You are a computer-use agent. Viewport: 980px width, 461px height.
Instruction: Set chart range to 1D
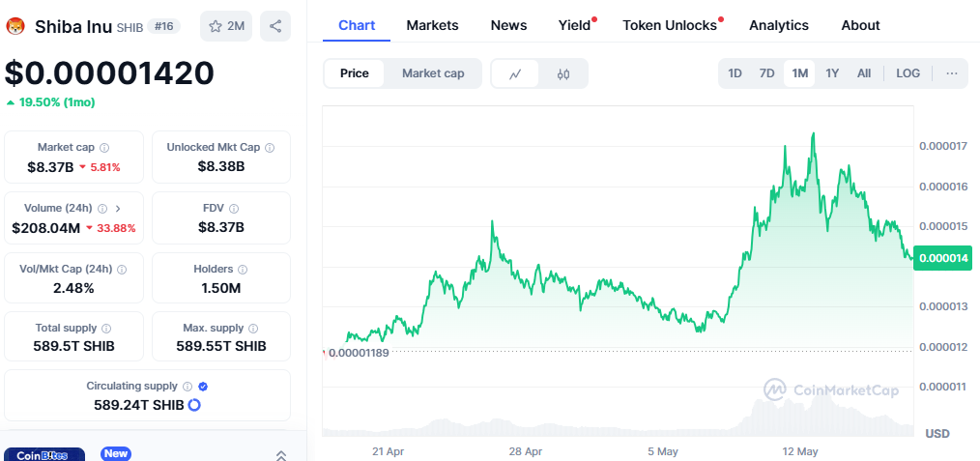pos(735,73)
